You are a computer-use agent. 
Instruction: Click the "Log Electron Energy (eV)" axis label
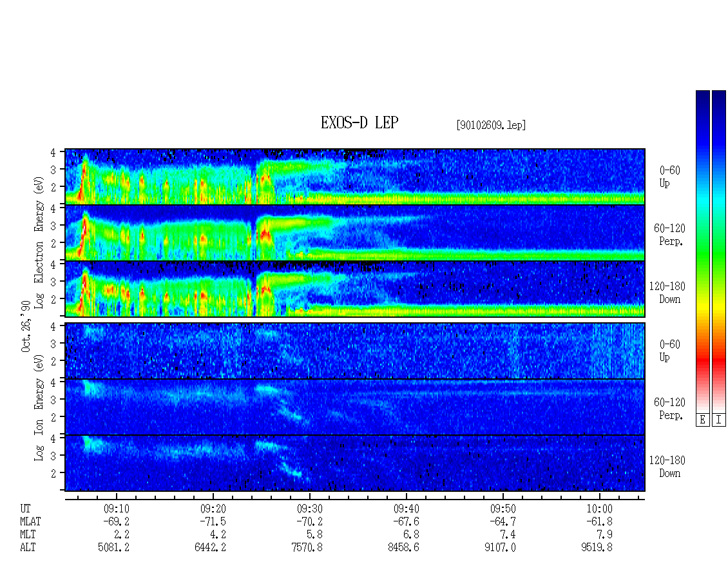[x=39, y=242]
